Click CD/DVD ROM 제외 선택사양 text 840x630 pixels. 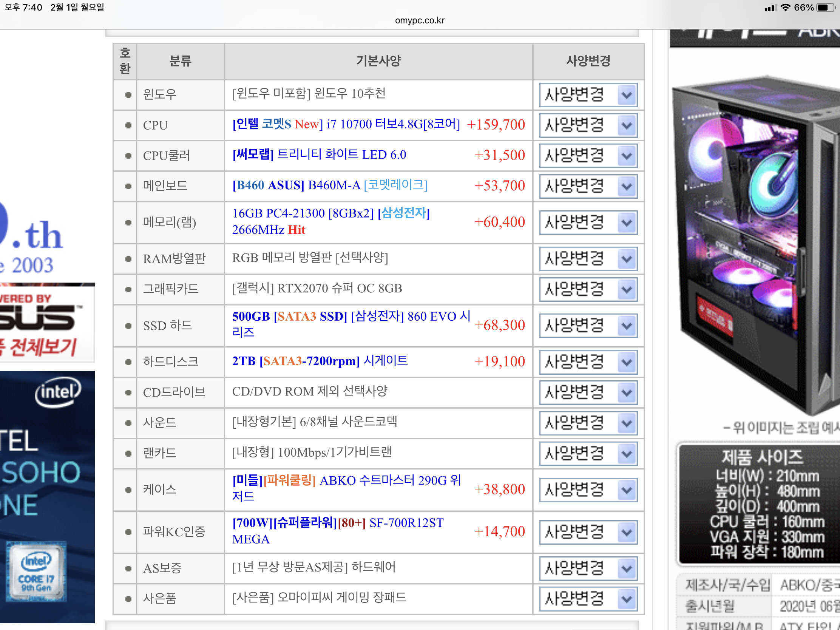[x=310, y=392]
